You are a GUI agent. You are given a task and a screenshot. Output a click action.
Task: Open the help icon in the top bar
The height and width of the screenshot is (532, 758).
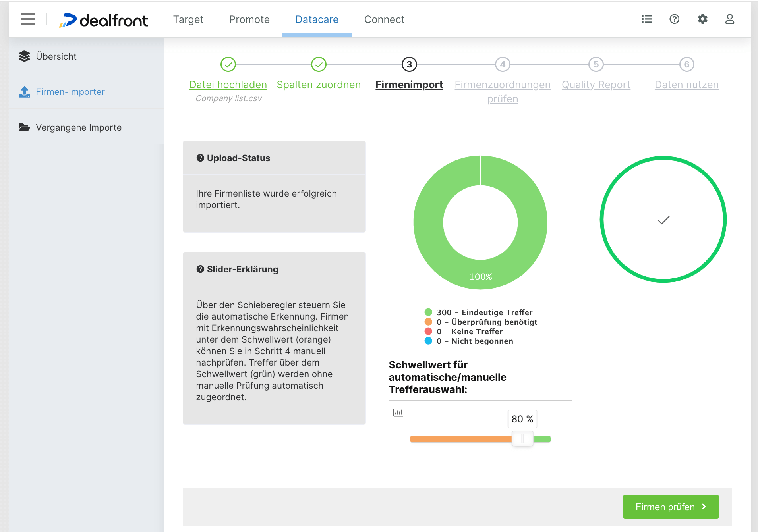pyautogui.click(x=674, y=19)
